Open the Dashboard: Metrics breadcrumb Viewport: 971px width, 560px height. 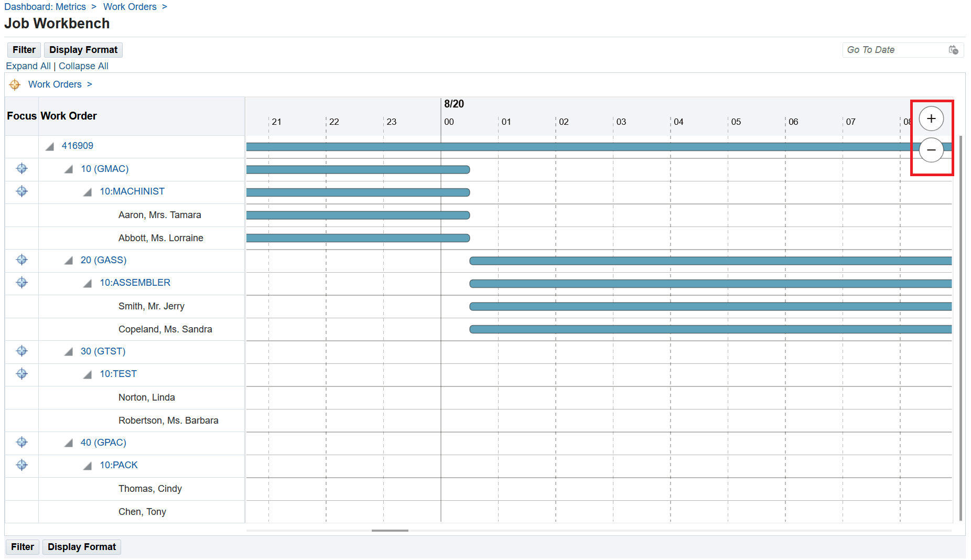click(x=45, y=7)
